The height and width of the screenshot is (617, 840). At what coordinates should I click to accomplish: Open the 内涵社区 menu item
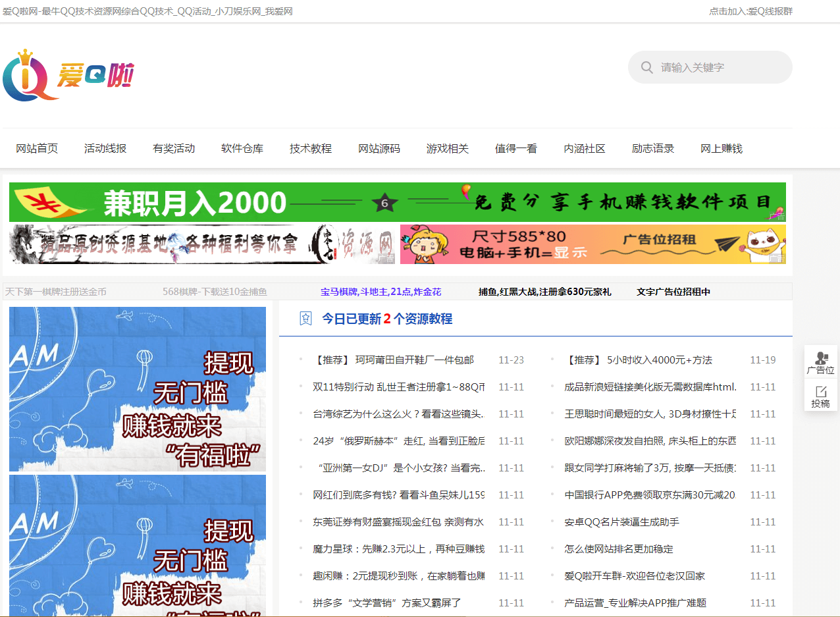[585, 148]
